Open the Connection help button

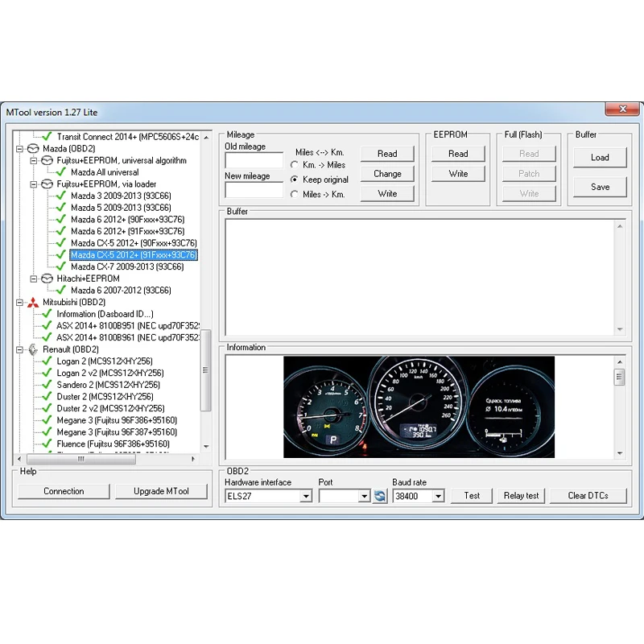(x=64, y=491)
